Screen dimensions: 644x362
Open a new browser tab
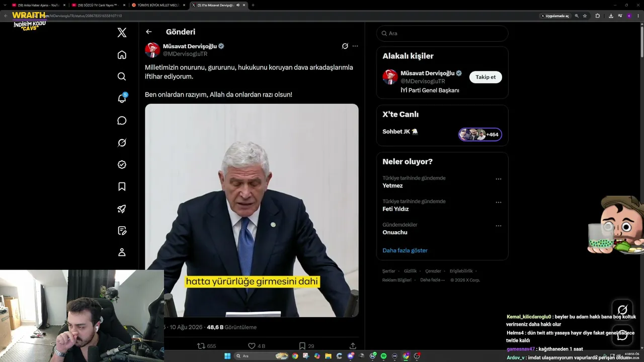[253, 5]
